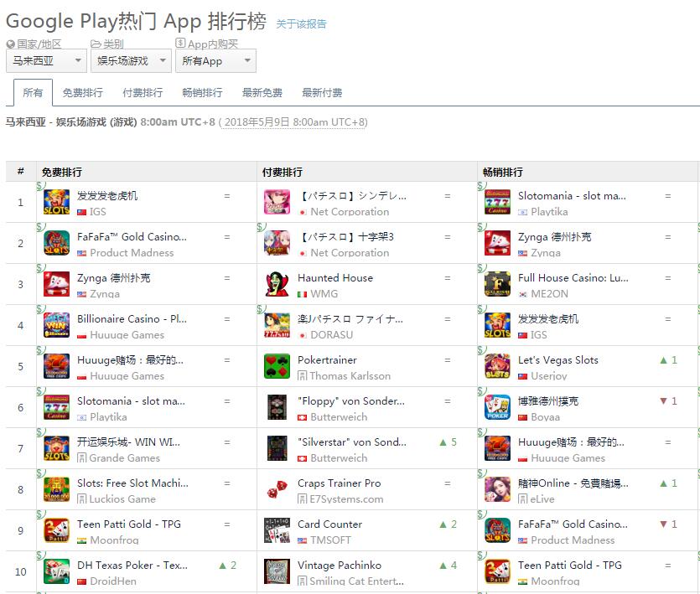Open Zynga 德州扑克 icon in free ranking
The width and height of the screenshot is (700, 594).
pyautogui.click(x=56, y=284)
